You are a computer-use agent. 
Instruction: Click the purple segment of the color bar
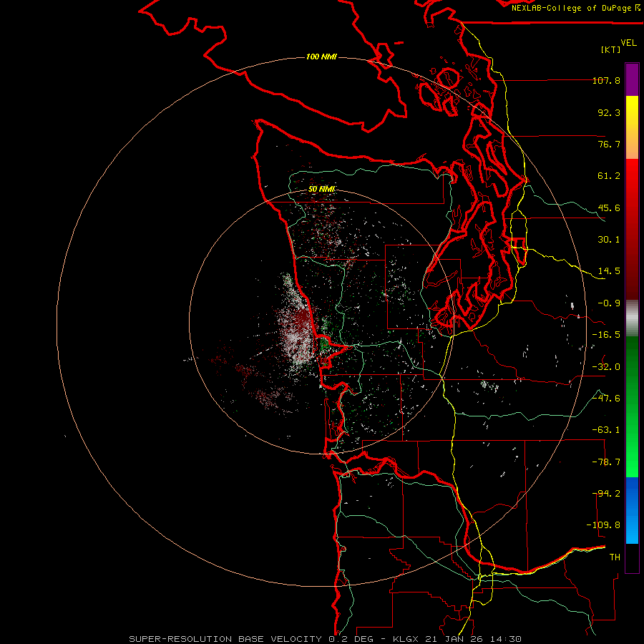[x=632, y=79]
